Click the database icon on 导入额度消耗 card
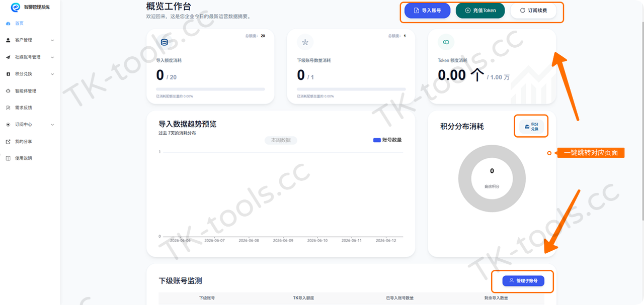 point(164,42)
